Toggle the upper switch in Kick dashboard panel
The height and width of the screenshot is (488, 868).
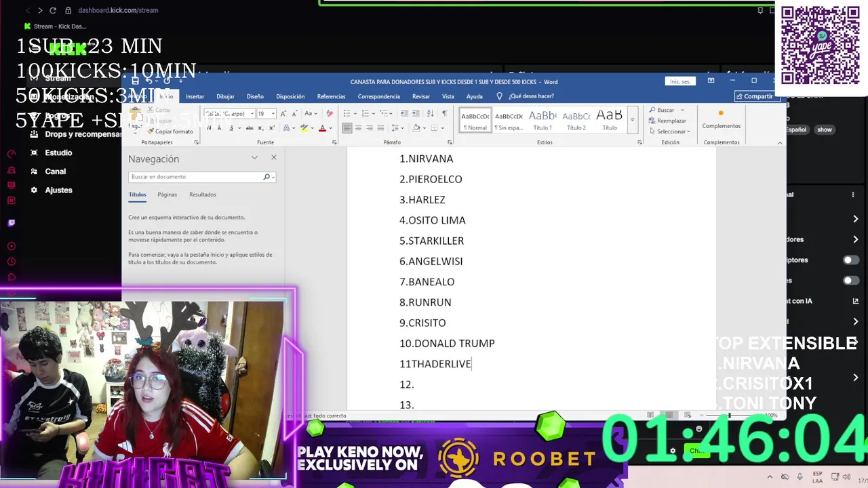[851, 260]
